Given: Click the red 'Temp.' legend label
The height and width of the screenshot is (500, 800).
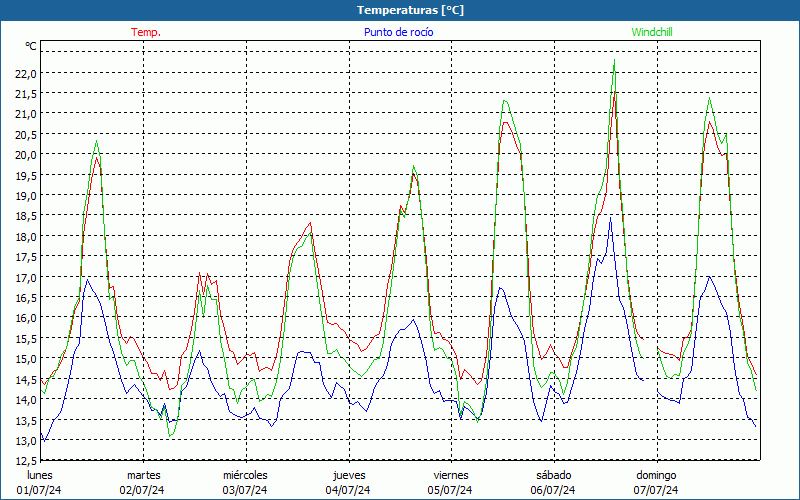Looking at the screenshot, I should [146, 32].
